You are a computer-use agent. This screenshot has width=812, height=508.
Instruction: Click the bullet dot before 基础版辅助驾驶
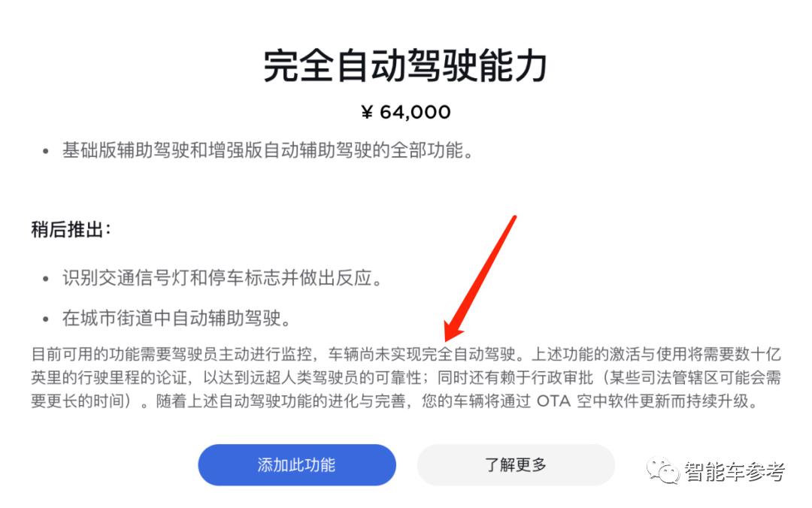coord(46,152)
